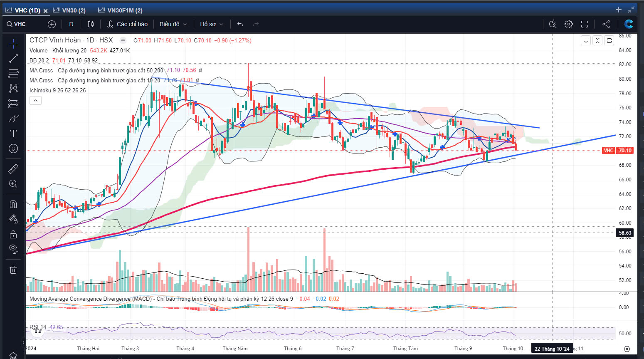The height and width of the screenshot is (359, 644).
Task: Add a new chart tab with plus
Action: click(619, 10)
